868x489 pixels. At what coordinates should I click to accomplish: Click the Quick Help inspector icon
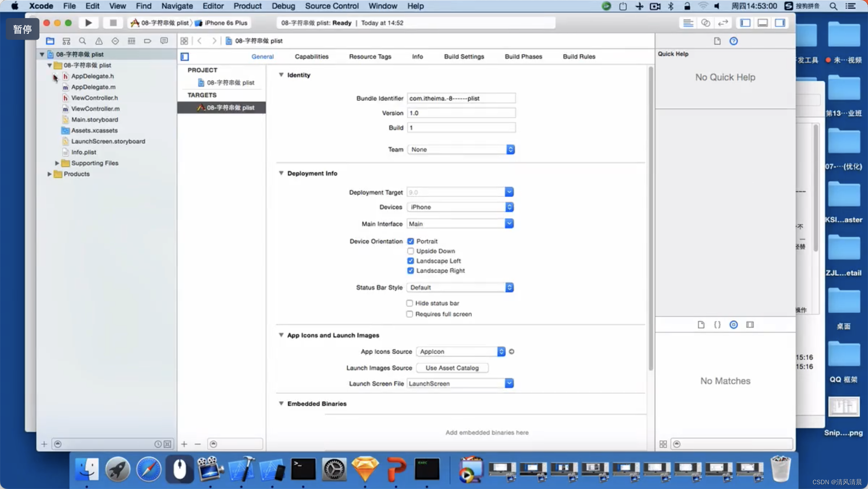733,41
